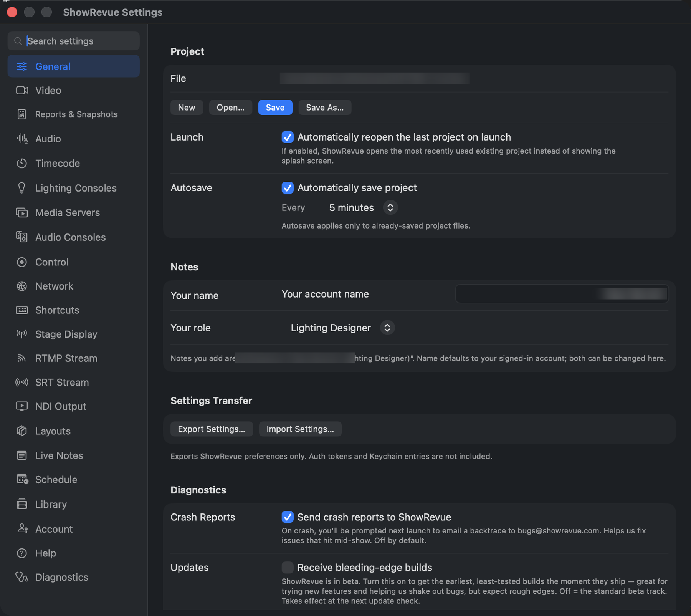Open the Account settings label
Viewport: 691px width, 616px height.
click(54, 529)
